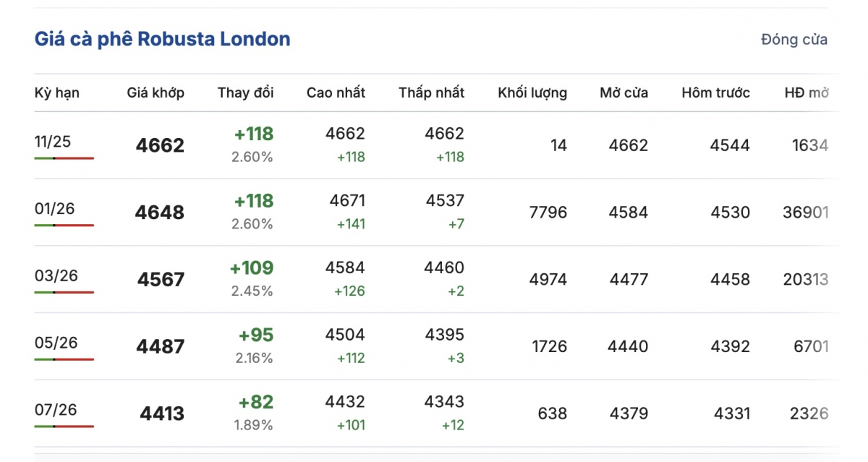Click the +109 change value
Image resolution: width=868 pixels, height=462 pixels.
pos(252,268)
